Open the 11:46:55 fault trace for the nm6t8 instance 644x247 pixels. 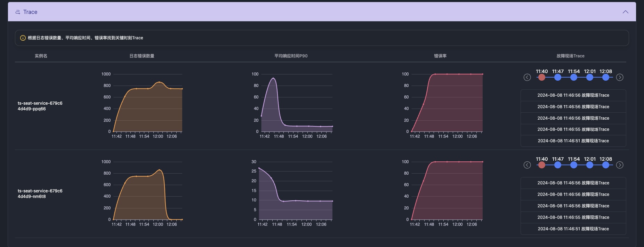click(x=573, y=217)
